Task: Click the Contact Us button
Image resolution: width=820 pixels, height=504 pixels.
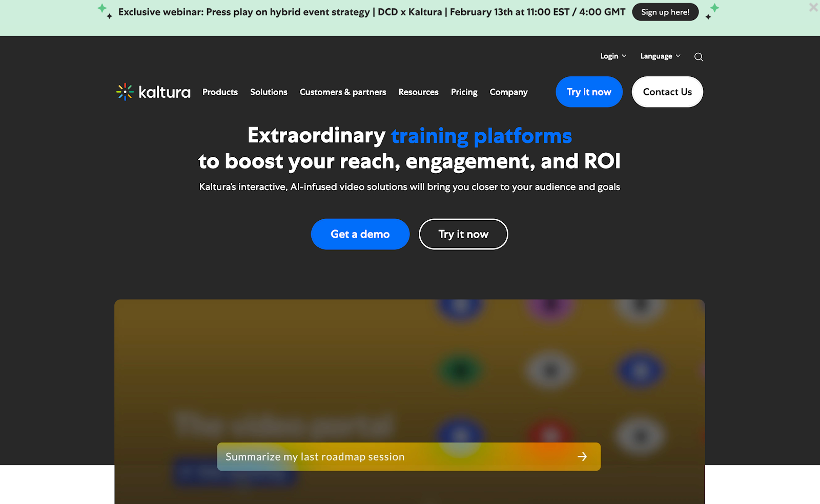Action: 667,92
